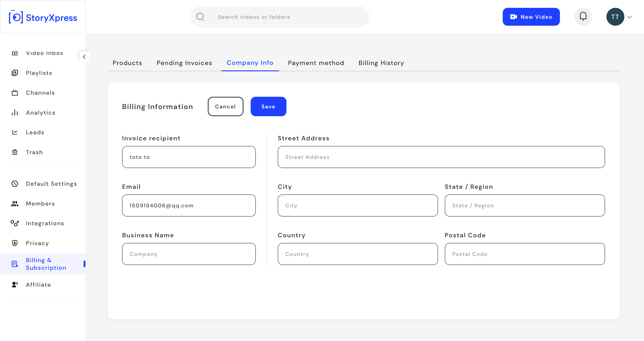Click the Country input field

click(358, 254)
